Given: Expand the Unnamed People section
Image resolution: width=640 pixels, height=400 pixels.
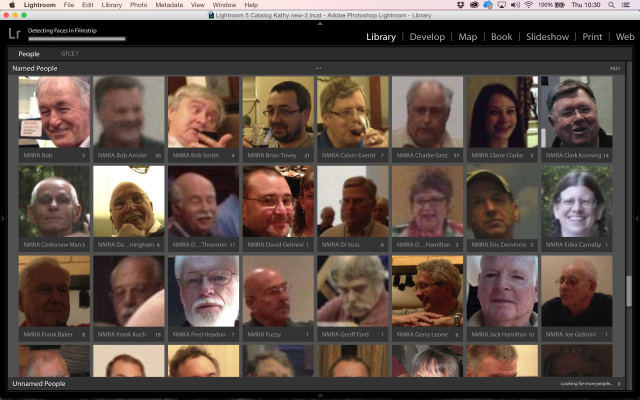Looking at the screenshot, I should point(39,384).
